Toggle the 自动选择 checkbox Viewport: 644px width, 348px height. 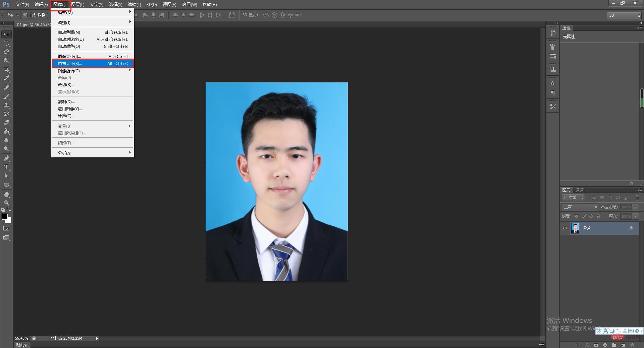click(x=25, y=15)
